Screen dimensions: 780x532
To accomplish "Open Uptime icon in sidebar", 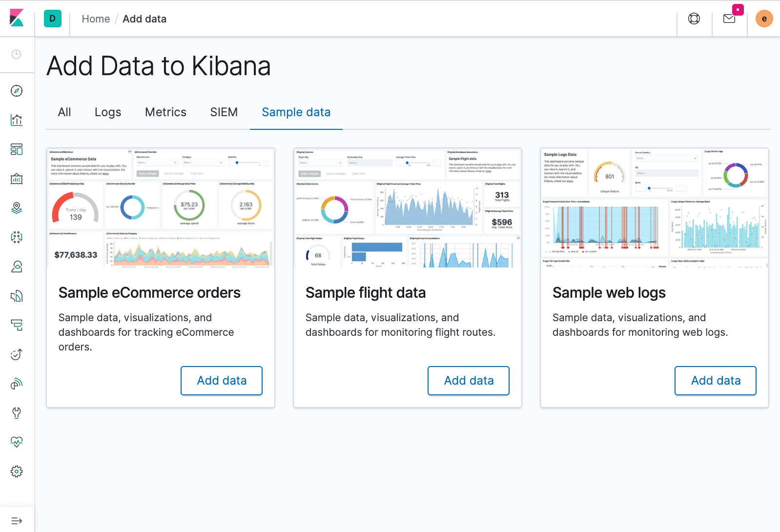I will coord(17,354).
